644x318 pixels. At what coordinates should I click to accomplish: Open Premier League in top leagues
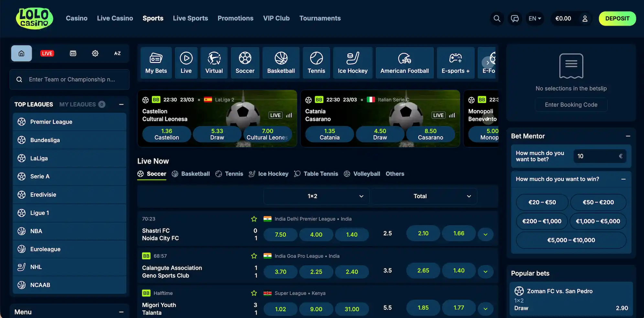pos(70,122)
